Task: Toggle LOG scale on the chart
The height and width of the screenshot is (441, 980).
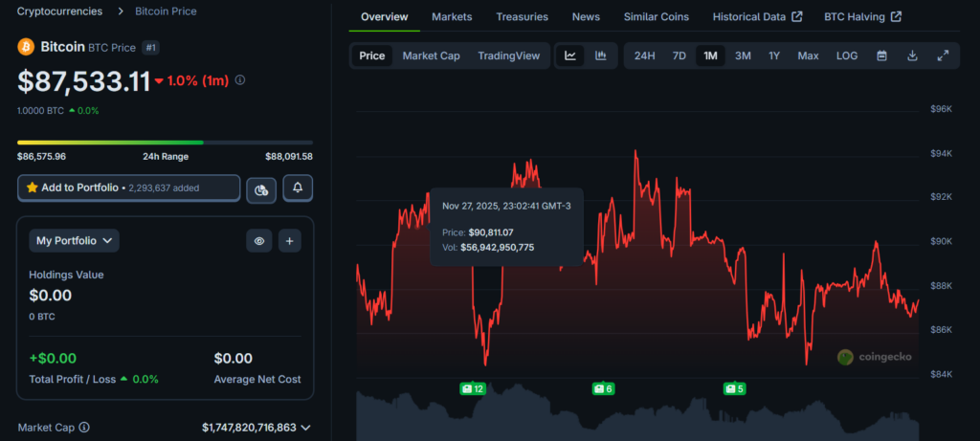Action: (847, 55)
